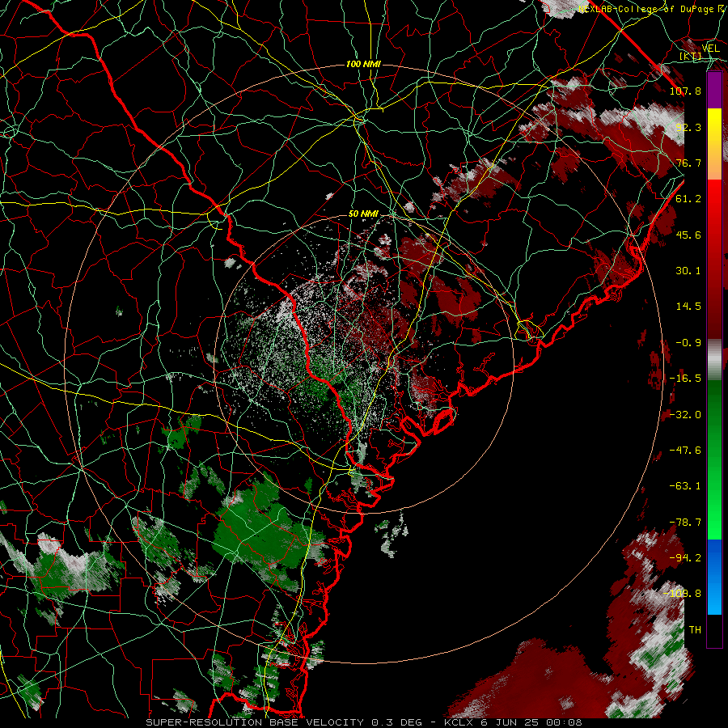Click the Super-Resolution Base Velocity caption
The width and height of the screenshot is (728, 728).
click(x=363, y=722)
